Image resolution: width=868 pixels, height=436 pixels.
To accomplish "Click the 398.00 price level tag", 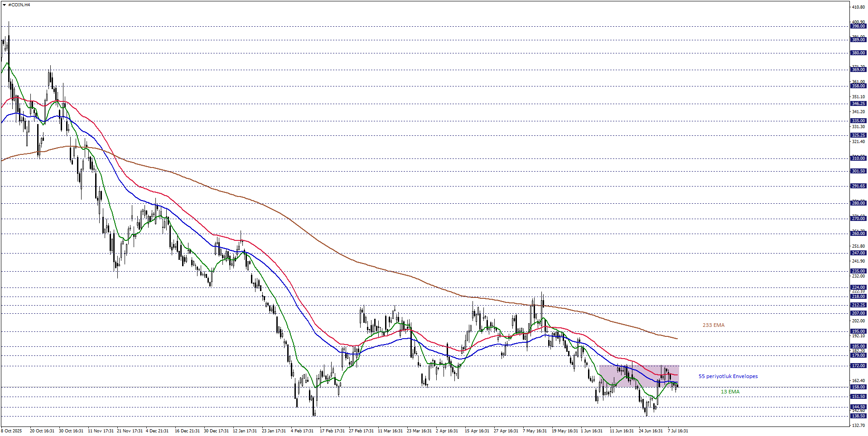I will (x=858, y=26).
